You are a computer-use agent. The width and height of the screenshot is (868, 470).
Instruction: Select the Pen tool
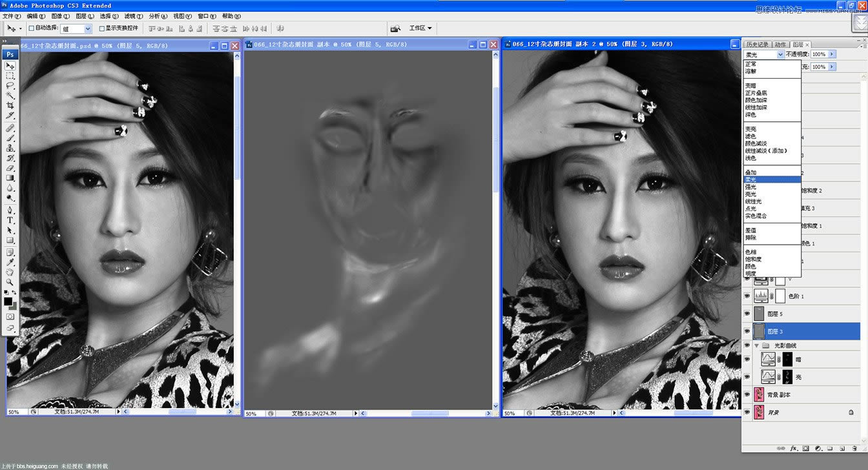click(10, 210)
